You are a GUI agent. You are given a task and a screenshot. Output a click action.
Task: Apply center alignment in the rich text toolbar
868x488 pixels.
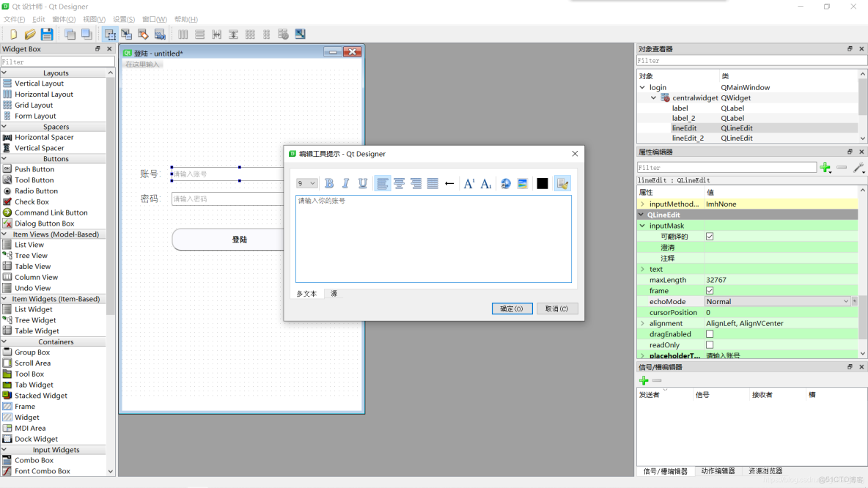399,183
